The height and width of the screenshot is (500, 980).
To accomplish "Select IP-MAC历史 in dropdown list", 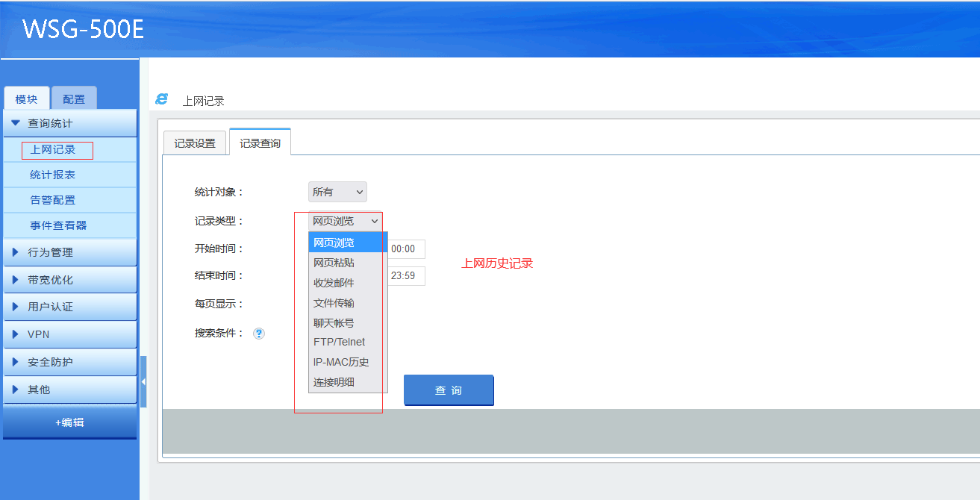I will pos(341,362).
